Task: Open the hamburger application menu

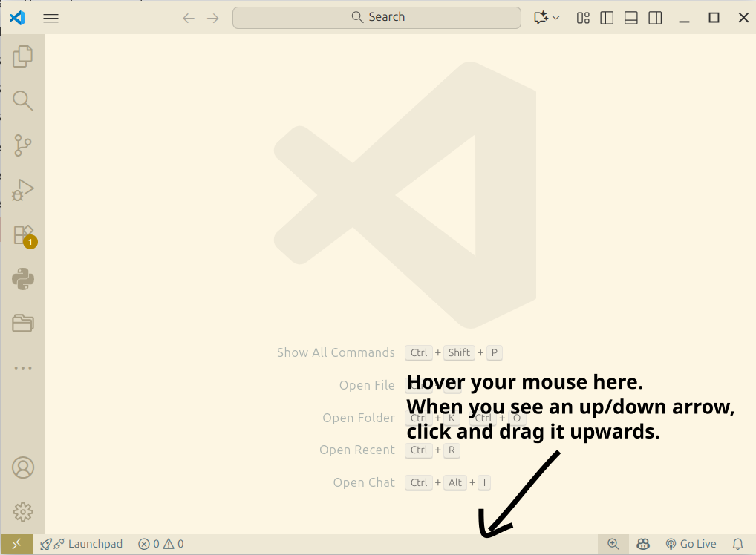Action: (x=50, y=18)
